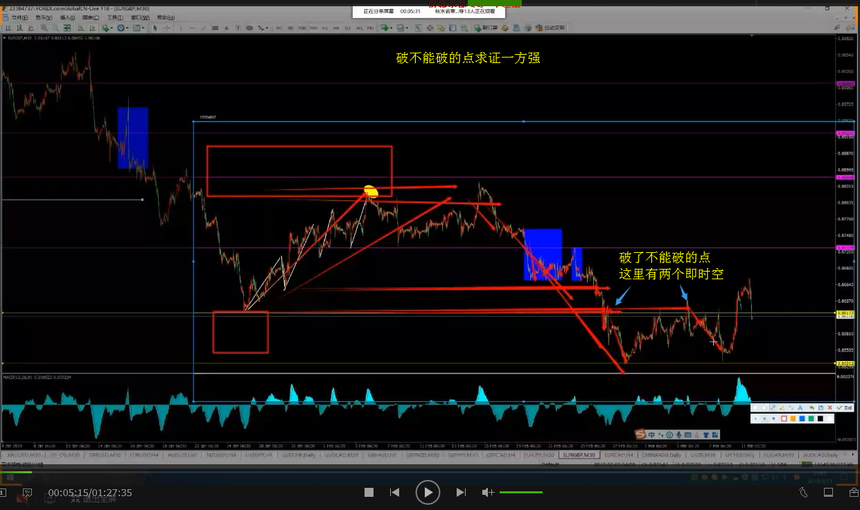Pick the orange annotation color swatch
Image resolution: width=860 pixels, height=510 pixels.
(793, 418)
